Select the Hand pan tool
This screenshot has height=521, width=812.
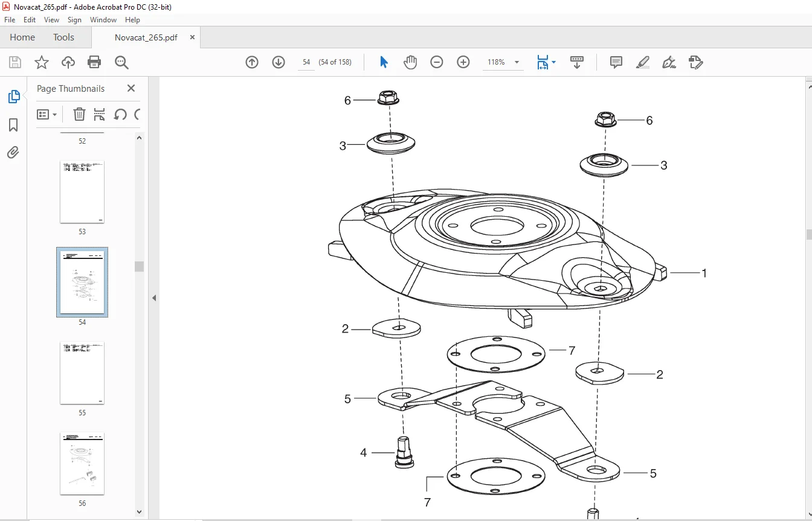410,62
